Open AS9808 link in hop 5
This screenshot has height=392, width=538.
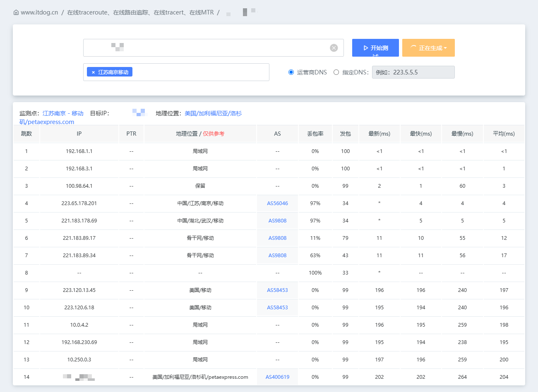[277, 221]
